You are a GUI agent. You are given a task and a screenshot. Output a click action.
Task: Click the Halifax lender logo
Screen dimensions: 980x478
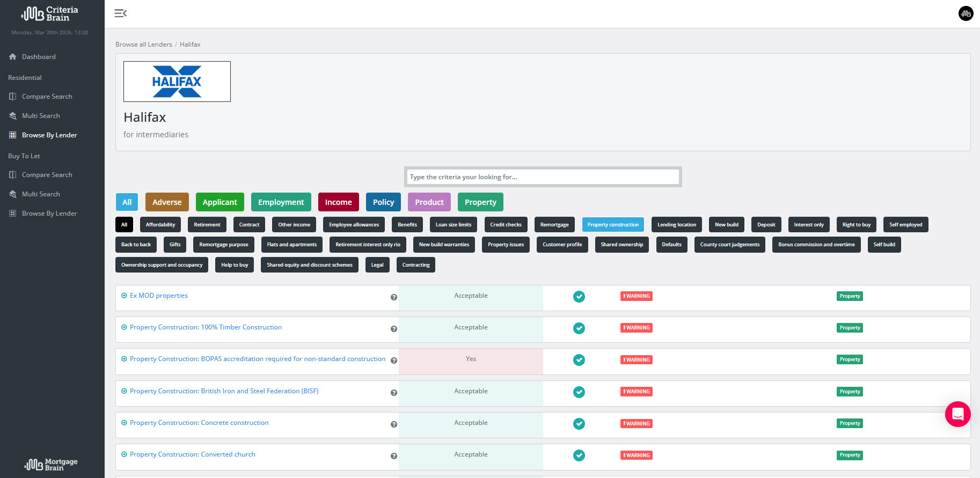(x=177, y=82)
